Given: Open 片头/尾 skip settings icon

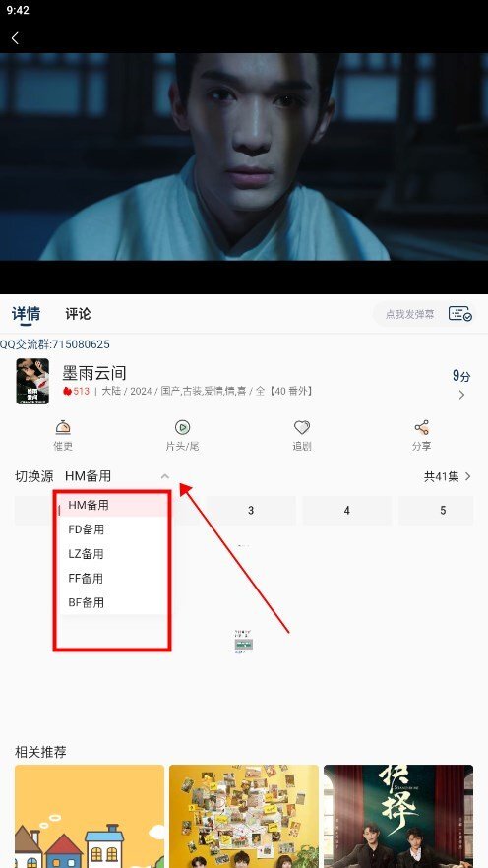Looking at the screenshot, I should [183, 427].
